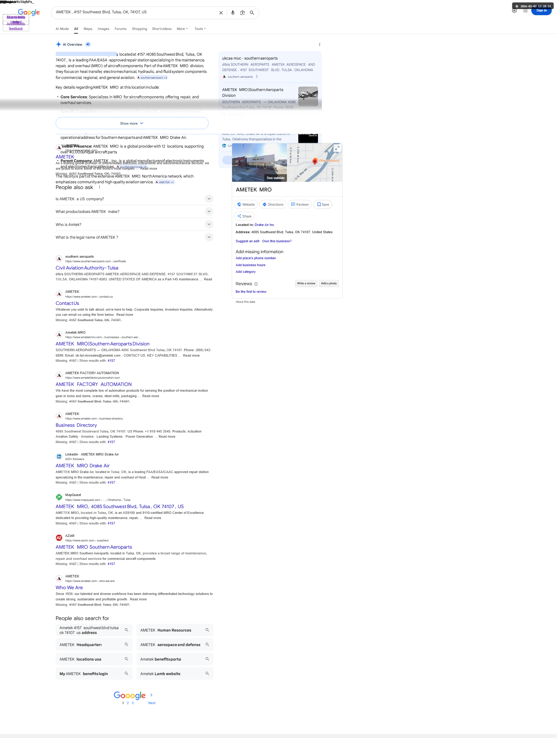Listen to AI Overview speaker icon
Screen dimensions: 560x738
[88, 44]
